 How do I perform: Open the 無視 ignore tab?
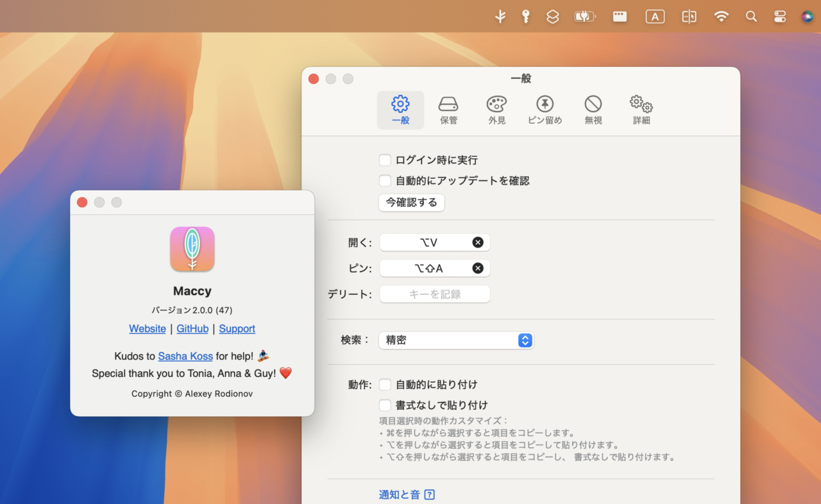tap(593, 110)
